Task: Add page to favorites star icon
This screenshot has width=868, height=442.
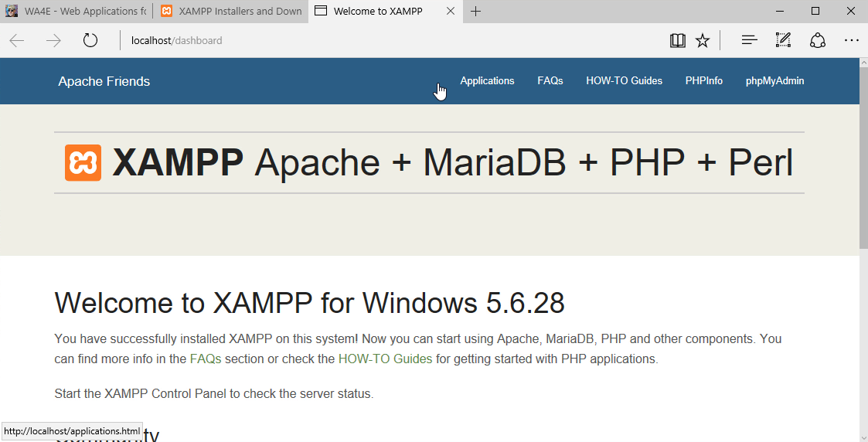Action: pos(702,41)
